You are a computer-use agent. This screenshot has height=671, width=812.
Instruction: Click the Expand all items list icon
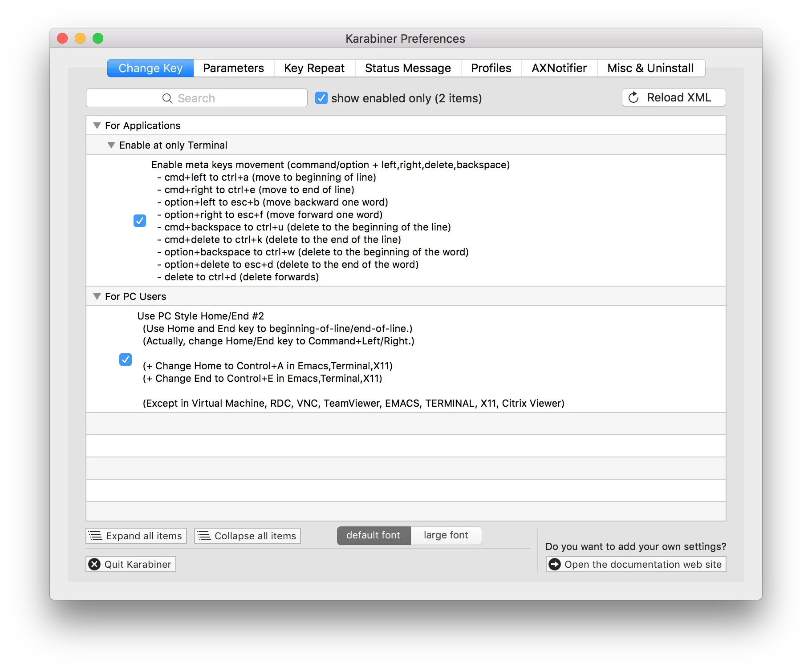(x=95, y=536)
